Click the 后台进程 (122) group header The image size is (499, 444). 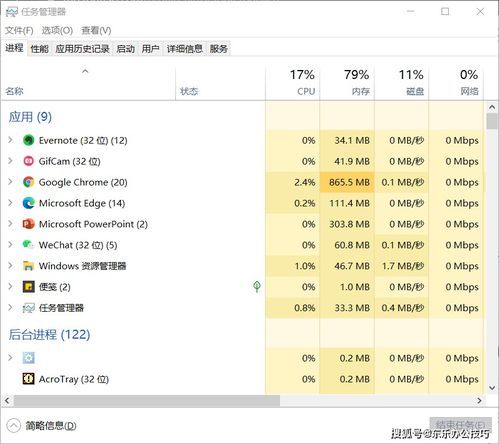pyautogui.click(x=49, y=334)
